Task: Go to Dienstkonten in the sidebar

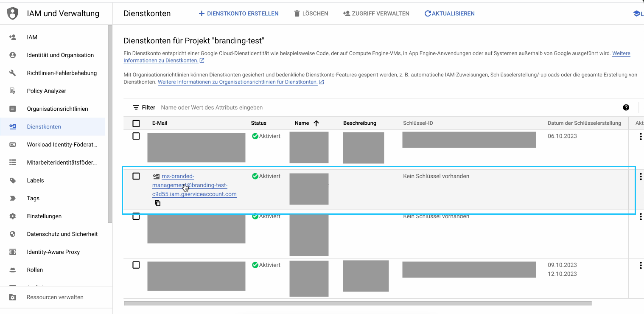Action: [x=53, y=126]
